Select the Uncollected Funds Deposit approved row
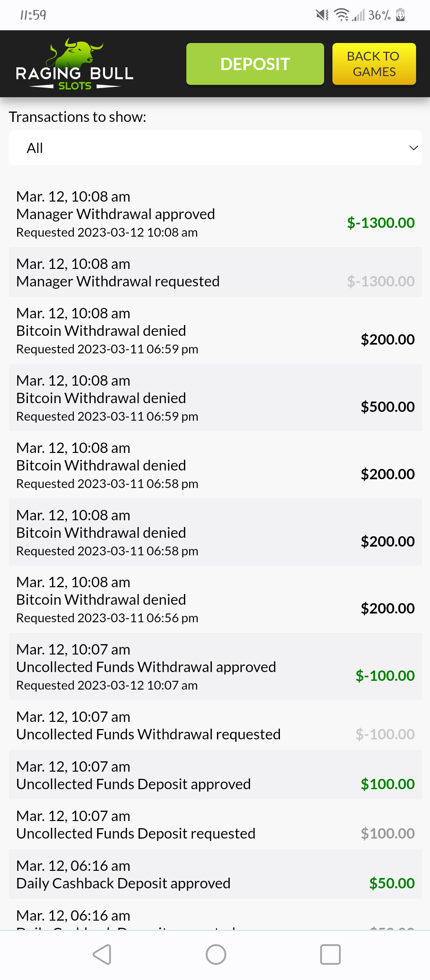This screenshot has height=980, width=430. point(215,775)
